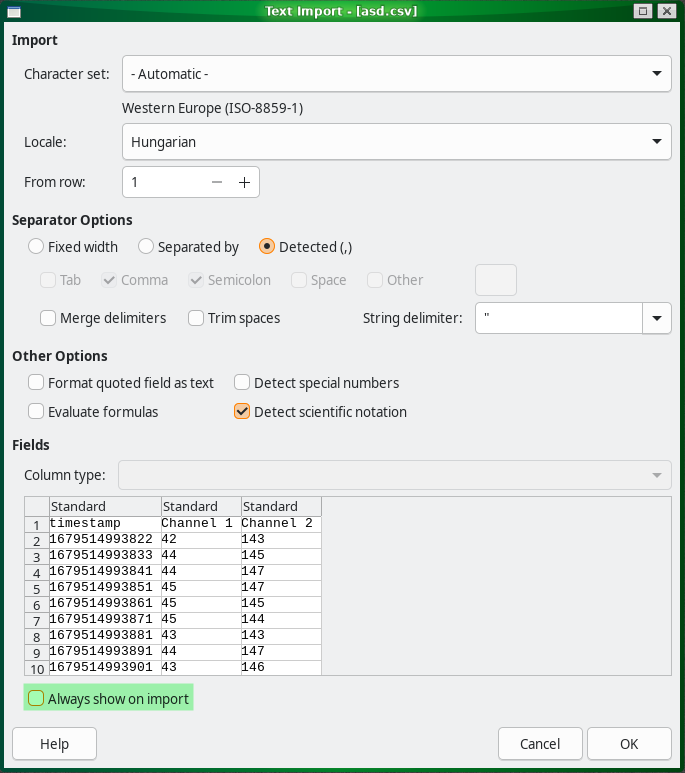Click the plus icon in From row
The width and height of the screenshot is (685, 773).
point(244,182)
